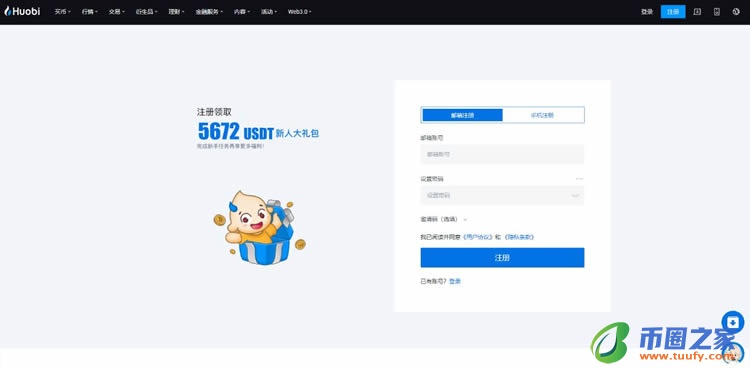
Task: Switch to the 手机注册 tab
Action: coord(543,115)
